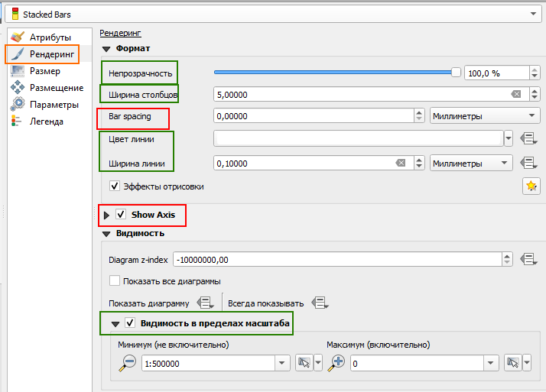Click the Непрозрачность opacity slider handle

point(457,73)
